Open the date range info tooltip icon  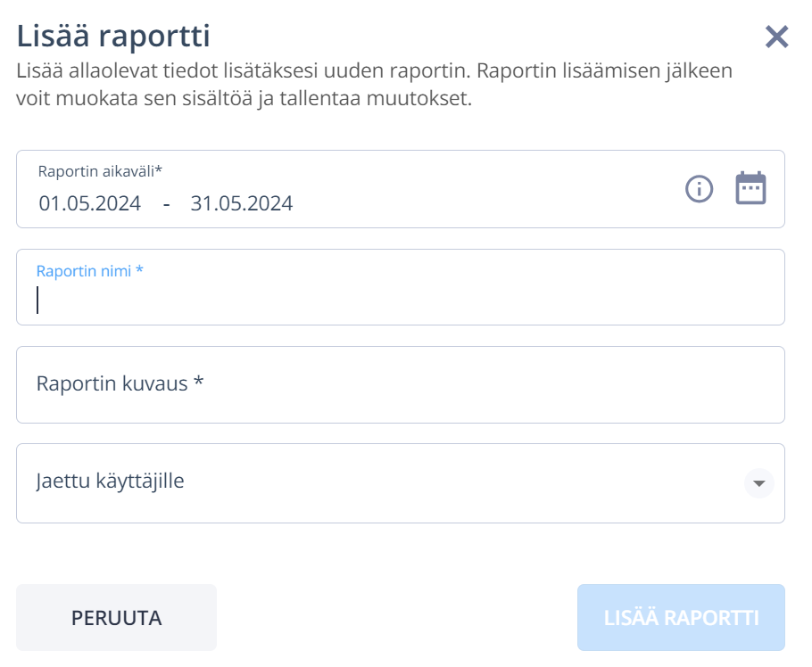(699, 189)
